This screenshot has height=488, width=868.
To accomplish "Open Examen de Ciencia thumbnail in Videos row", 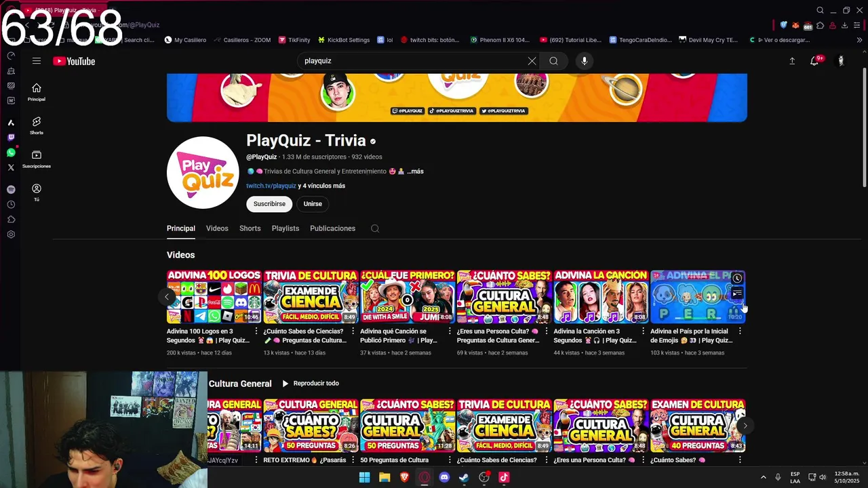I will pos(311,297).
